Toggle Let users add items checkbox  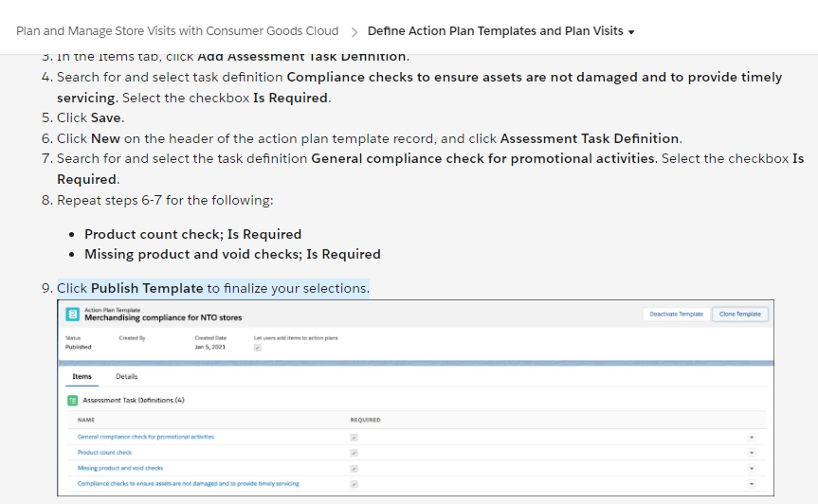tap(257, 348)
